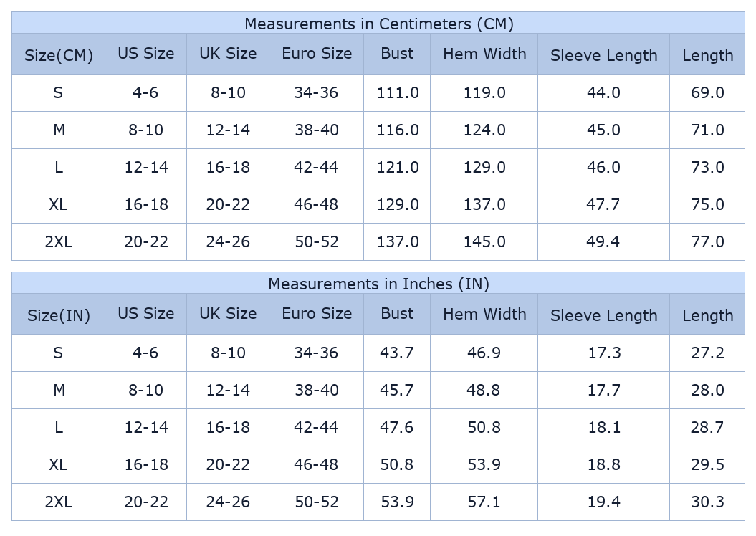This screenshot has height=536, width=756.
Task: Click the 2XL row label in the centimeters table
Action: pos(59,242)
